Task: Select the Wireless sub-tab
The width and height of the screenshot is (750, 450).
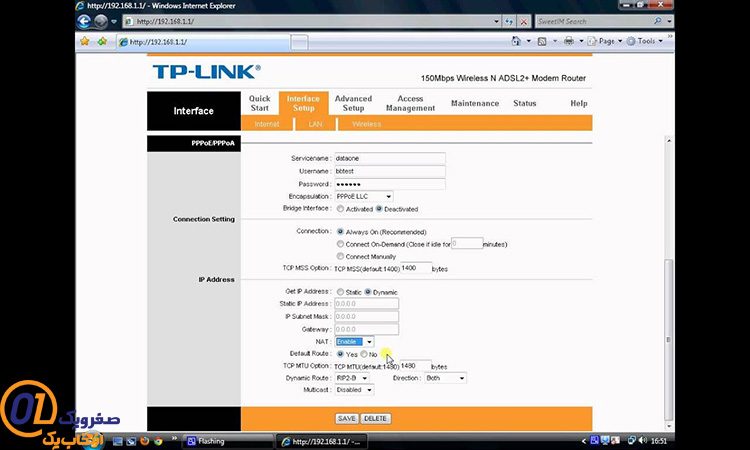Action: click(366, 124)
